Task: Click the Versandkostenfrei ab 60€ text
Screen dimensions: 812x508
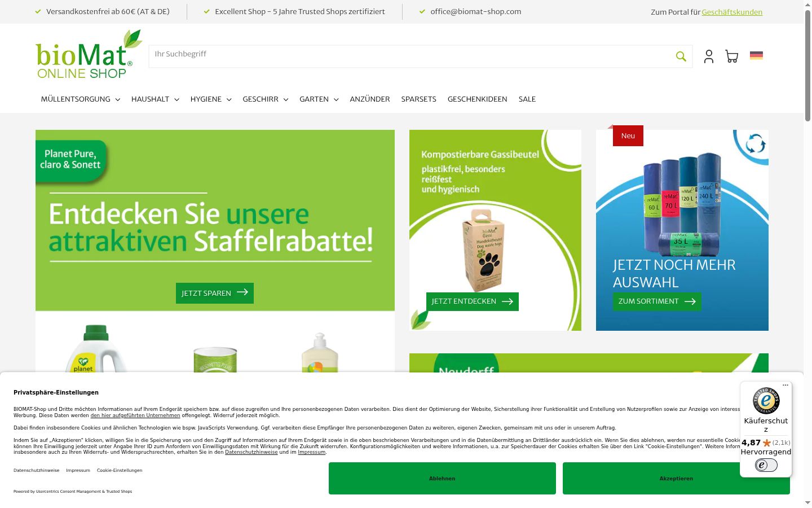Action: click(108, 11)
